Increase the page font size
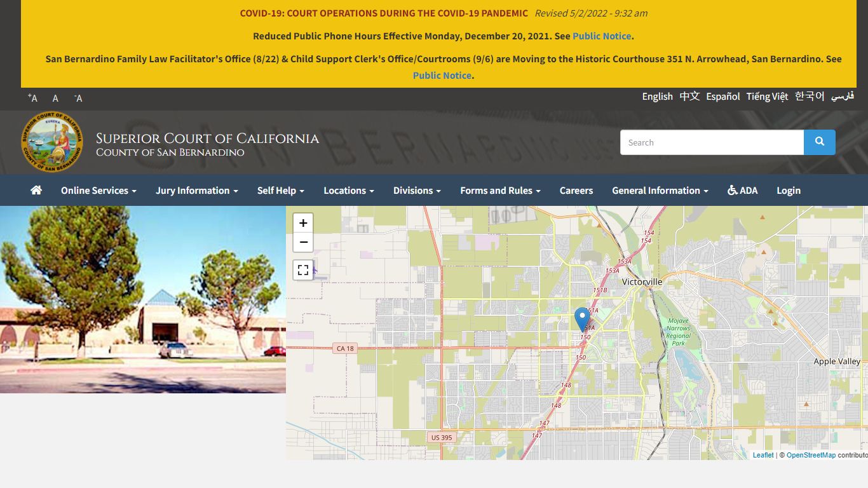 coord(32,98)
